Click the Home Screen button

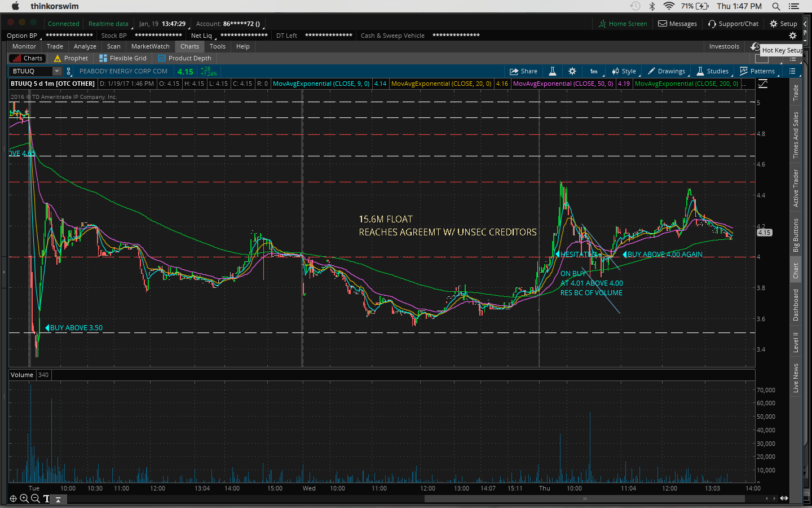click(623, 24)
